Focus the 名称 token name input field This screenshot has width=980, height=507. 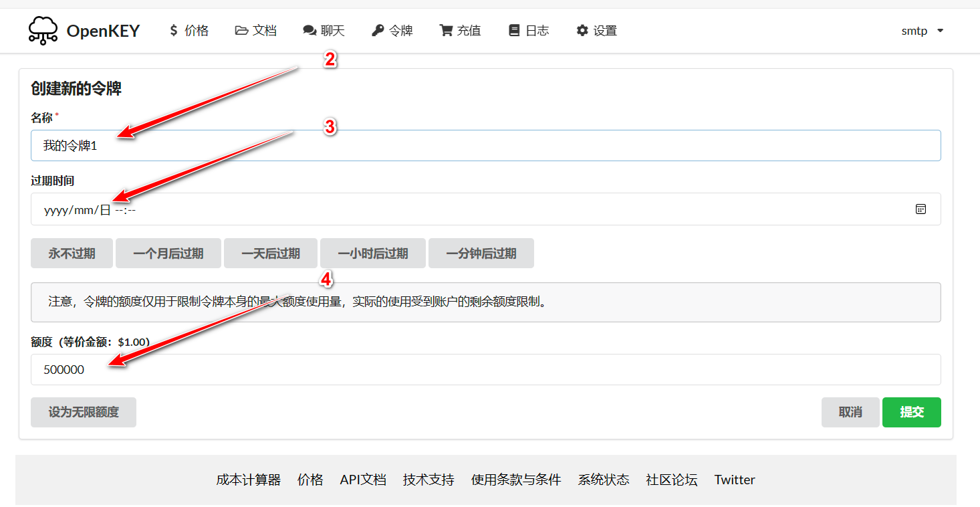point(485,145)
